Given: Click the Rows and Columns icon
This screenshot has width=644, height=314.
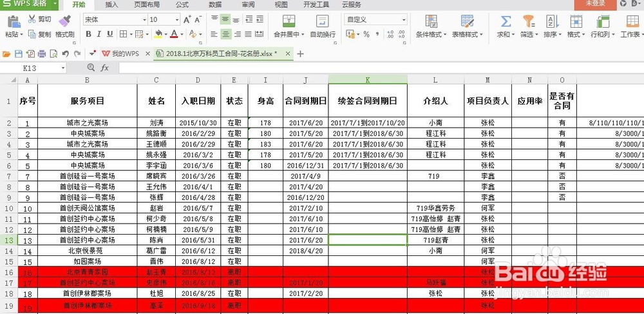Looking at the screenshot, I should tap(603, 21).
